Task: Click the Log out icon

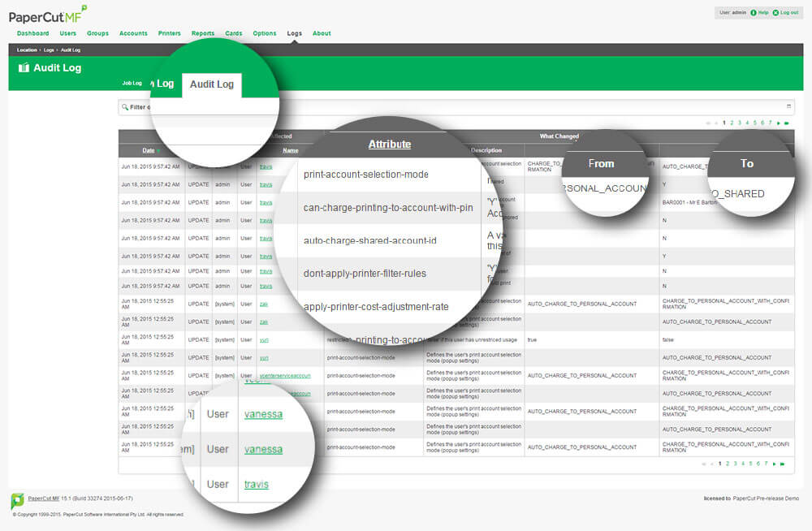Action: pyautogui.click(x=775, y=12)
